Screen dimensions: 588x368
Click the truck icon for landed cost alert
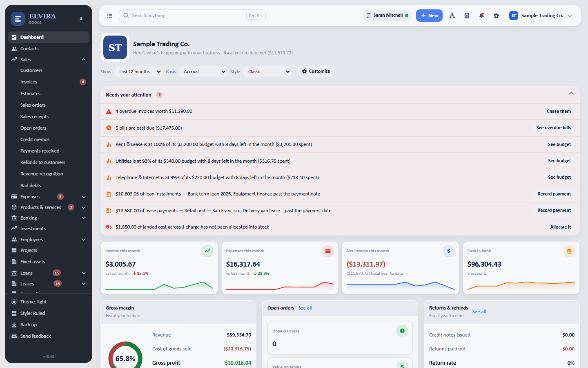click(109, 227)
